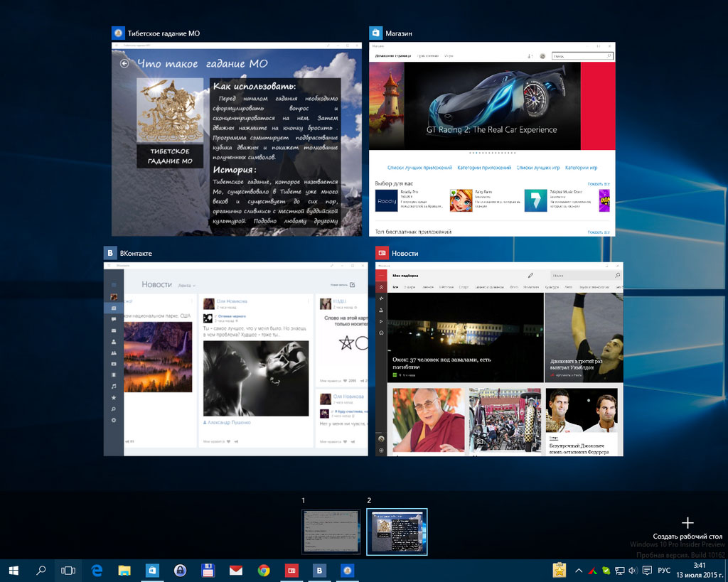Expand the hidden tray icons chevron
The width and height of the screenshot is (728, 582).
click(x=579, y=571)
